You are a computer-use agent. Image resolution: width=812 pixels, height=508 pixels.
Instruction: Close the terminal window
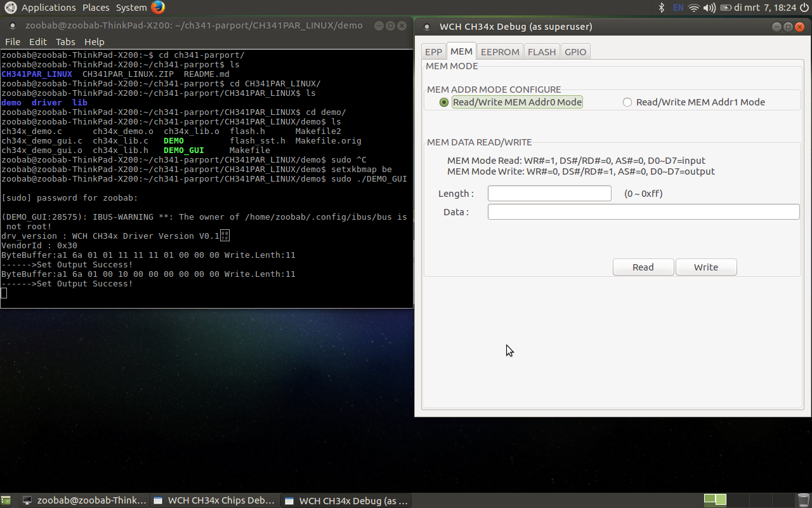[401, 26]
